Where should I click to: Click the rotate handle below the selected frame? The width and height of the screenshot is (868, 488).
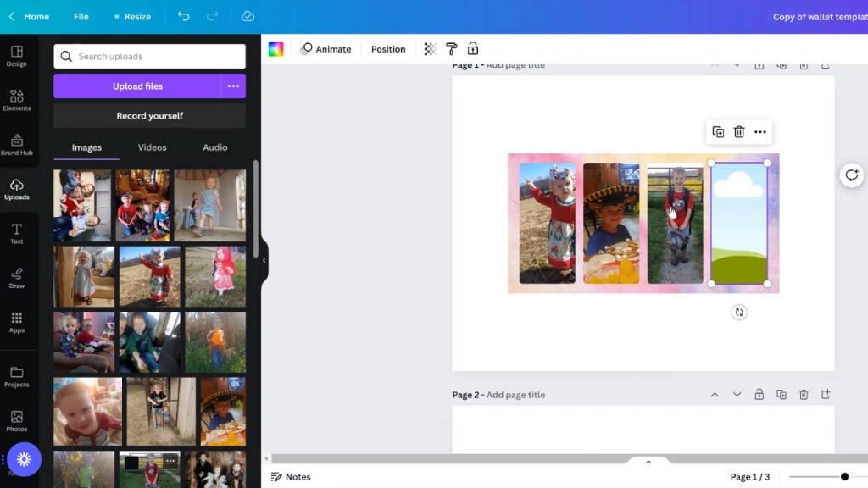(x=739, y=313)
